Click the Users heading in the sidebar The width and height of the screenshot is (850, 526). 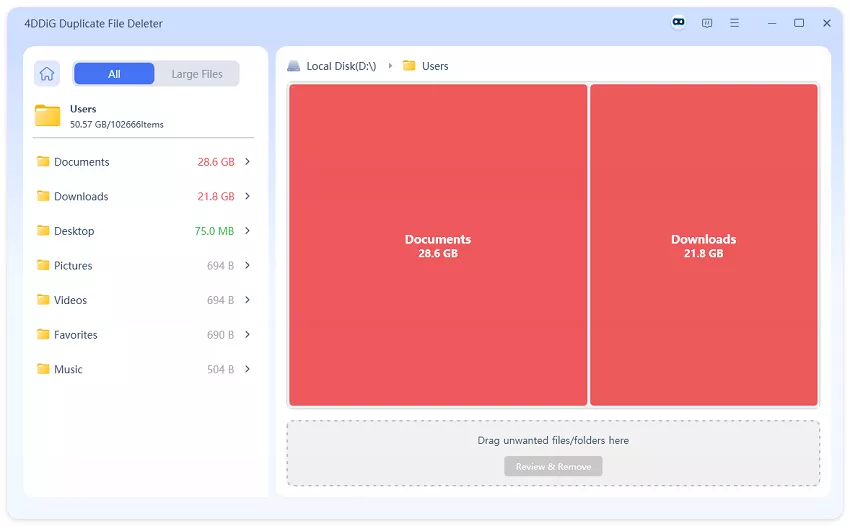(x=83, y=109)
